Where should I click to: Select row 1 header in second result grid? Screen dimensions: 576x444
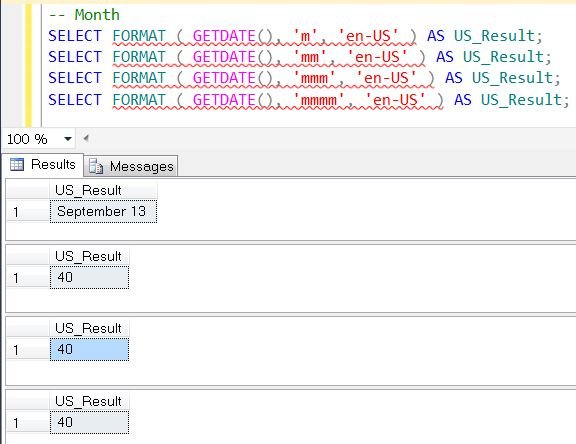(28, 278)
